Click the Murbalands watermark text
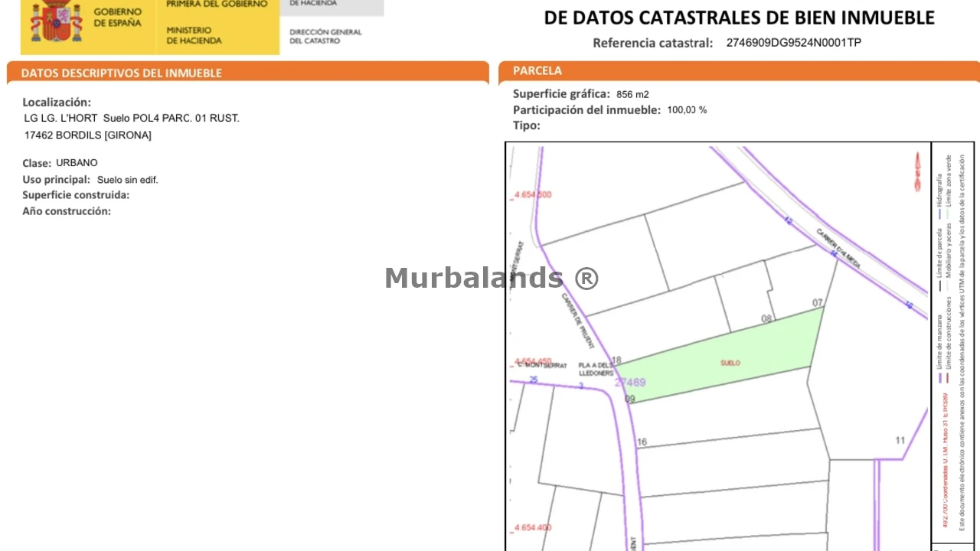980x551 pixels. (x=491, y=278)
